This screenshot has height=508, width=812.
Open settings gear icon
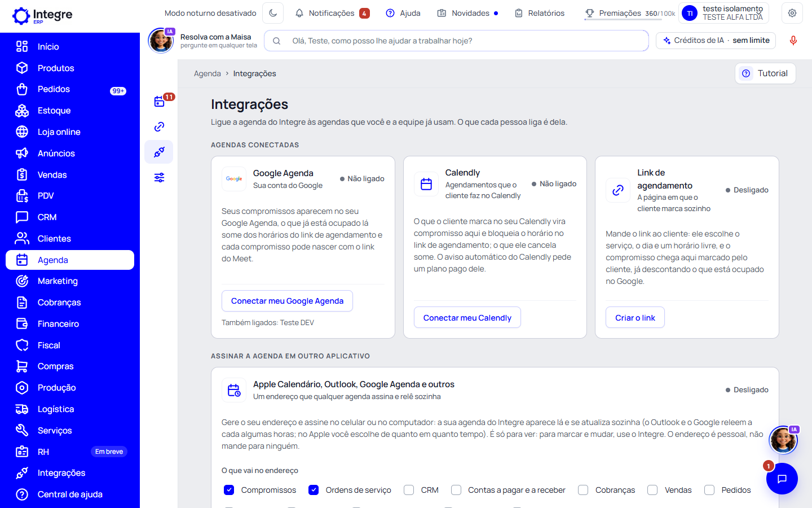792,13
